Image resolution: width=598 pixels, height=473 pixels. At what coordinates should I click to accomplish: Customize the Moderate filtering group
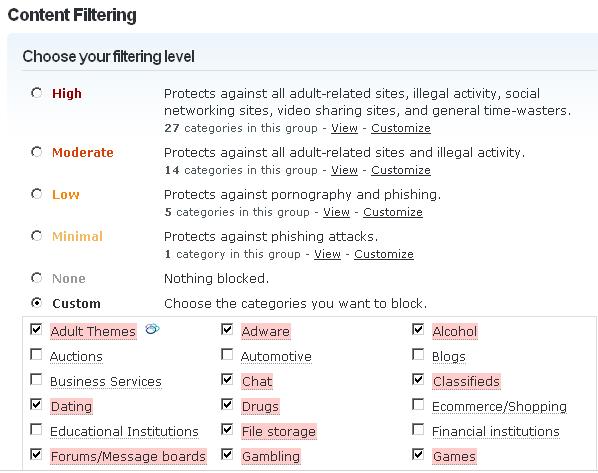401,170
